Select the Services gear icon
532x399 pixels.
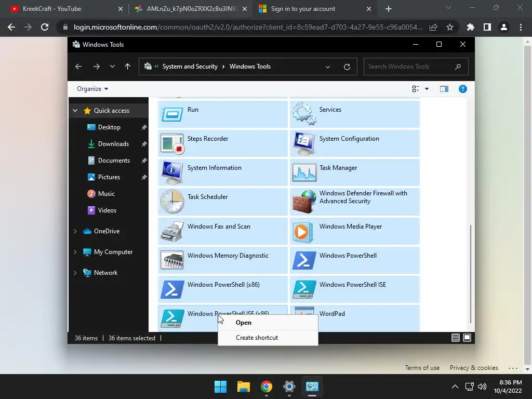click(x=304, y=114)
